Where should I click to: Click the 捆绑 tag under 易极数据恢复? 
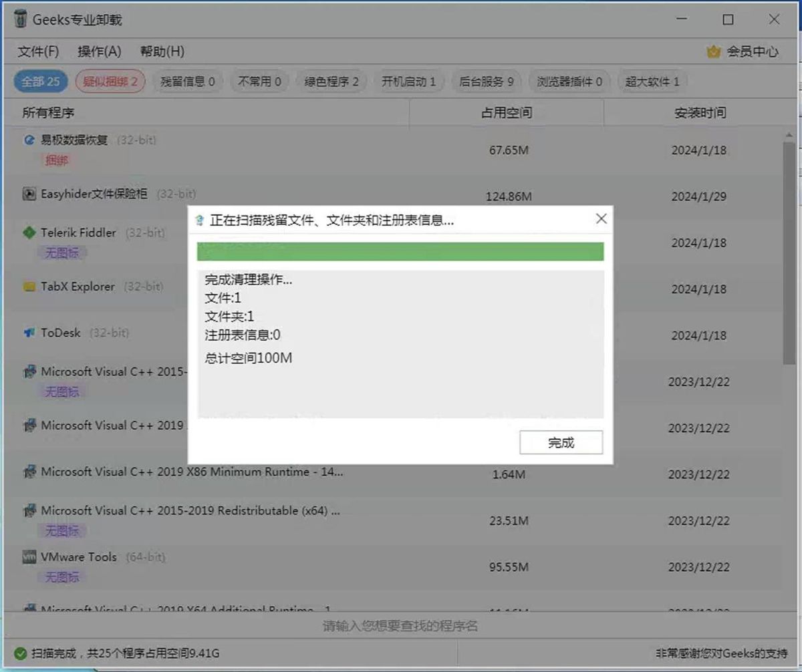[56, 160]
